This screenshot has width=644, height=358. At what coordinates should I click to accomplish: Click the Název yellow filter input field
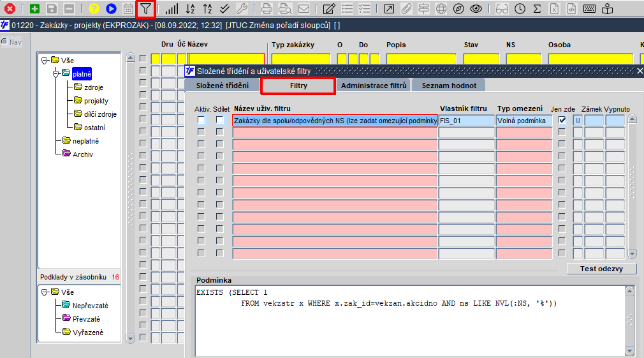click(x=226, y=59)
